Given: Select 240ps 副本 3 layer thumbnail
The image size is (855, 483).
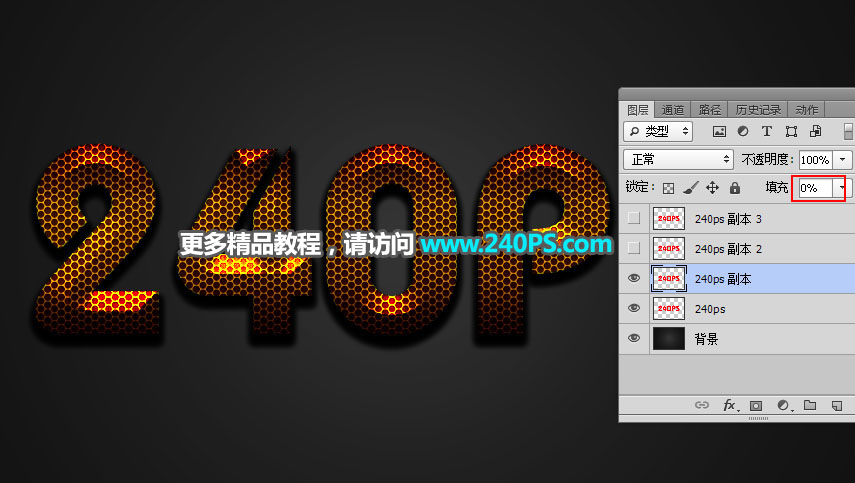Looking at the screenshot, I should tap(669, 218).
